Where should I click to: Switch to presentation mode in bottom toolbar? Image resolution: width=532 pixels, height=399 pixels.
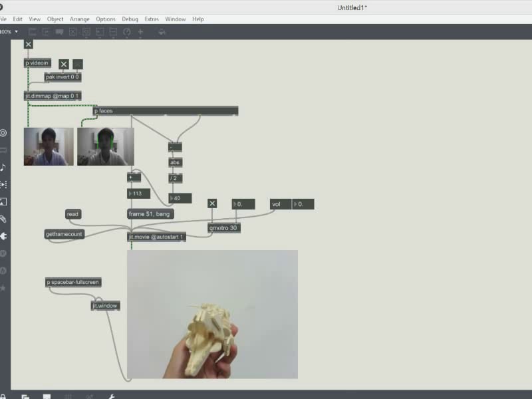coord(47,396)
